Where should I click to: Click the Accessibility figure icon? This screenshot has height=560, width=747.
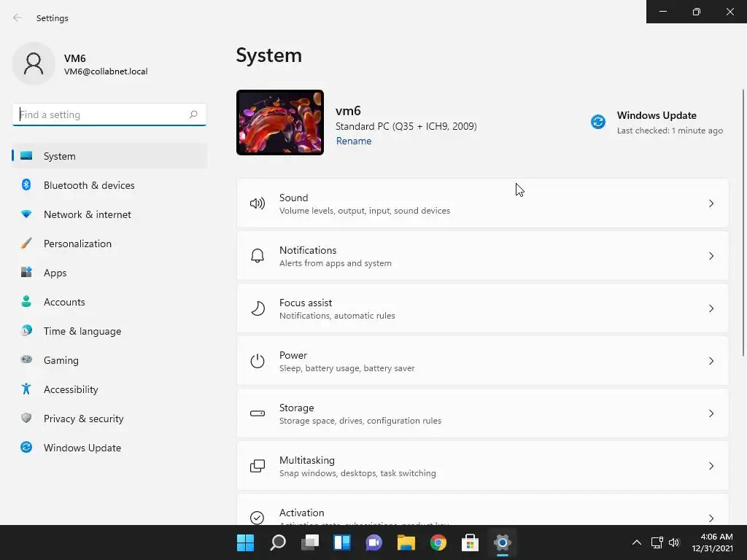point(26,389)
